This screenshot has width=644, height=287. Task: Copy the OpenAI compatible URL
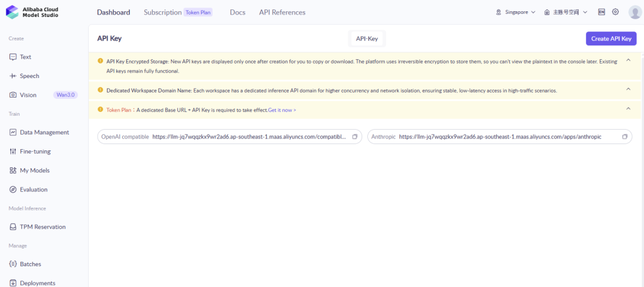[355, 137]
